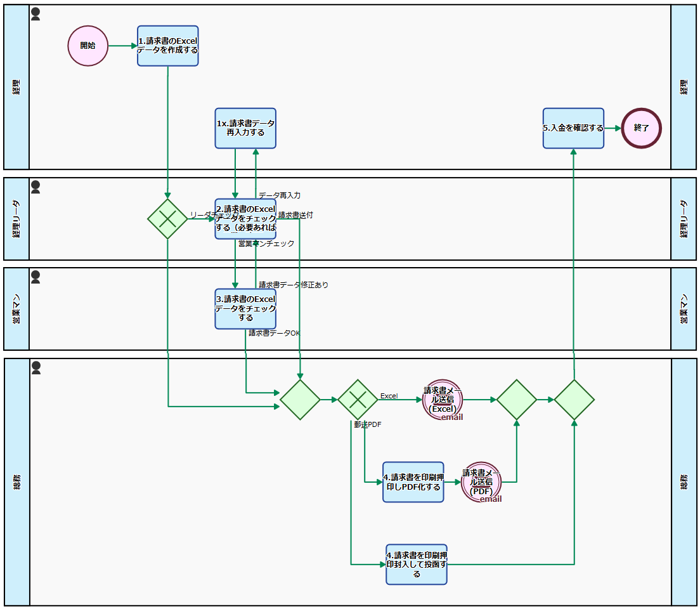Select the 5.入金を確認する task

(573, 128)
